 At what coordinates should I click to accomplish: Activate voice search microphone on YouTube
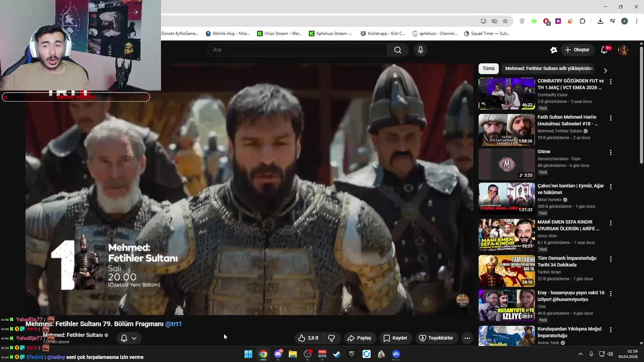(421, 50)
